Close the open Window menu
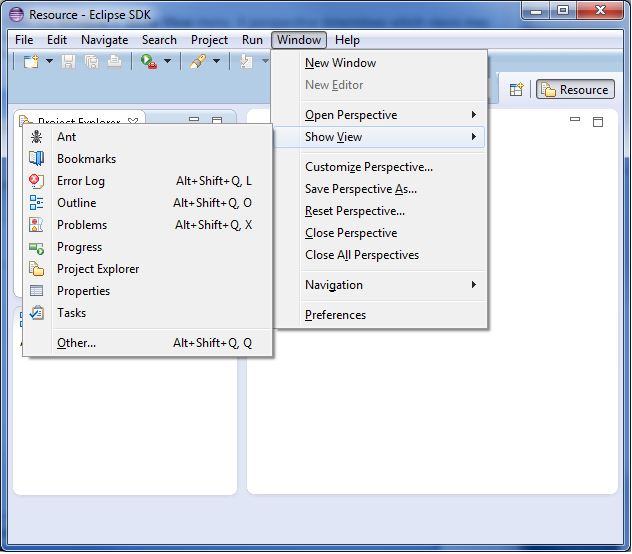Screen dimensions: 632x554 (299, 40)
